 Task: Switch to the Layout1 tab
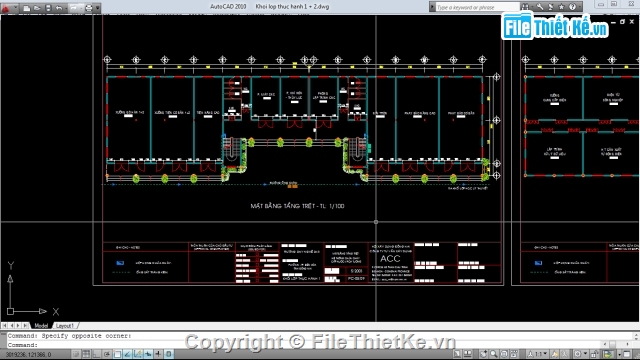64,326
